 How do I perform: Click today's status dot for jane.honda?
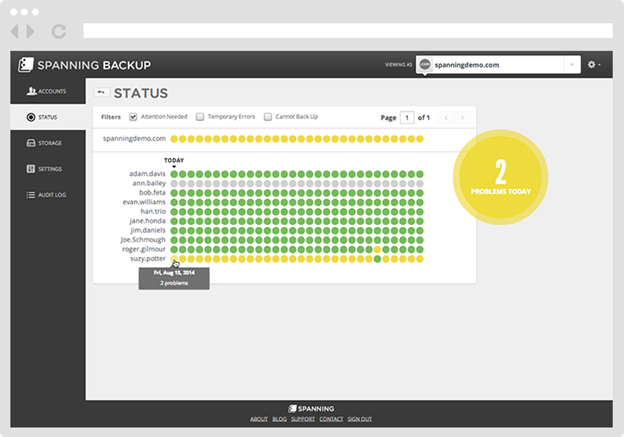click(174, 221)
